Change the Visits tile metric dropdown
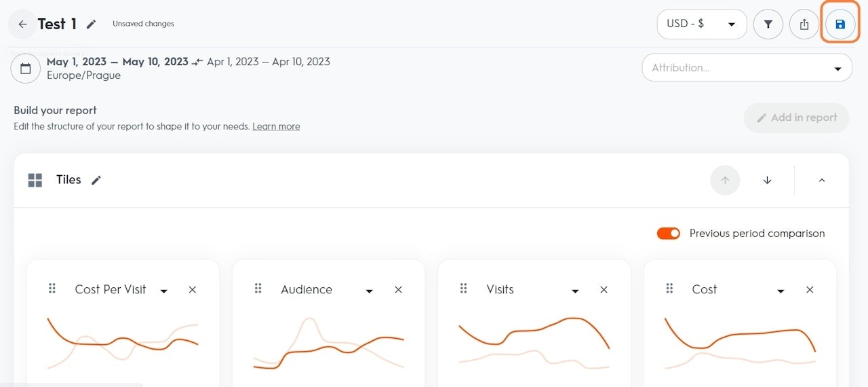Screen dimensions: 868x387 [575, 291]
